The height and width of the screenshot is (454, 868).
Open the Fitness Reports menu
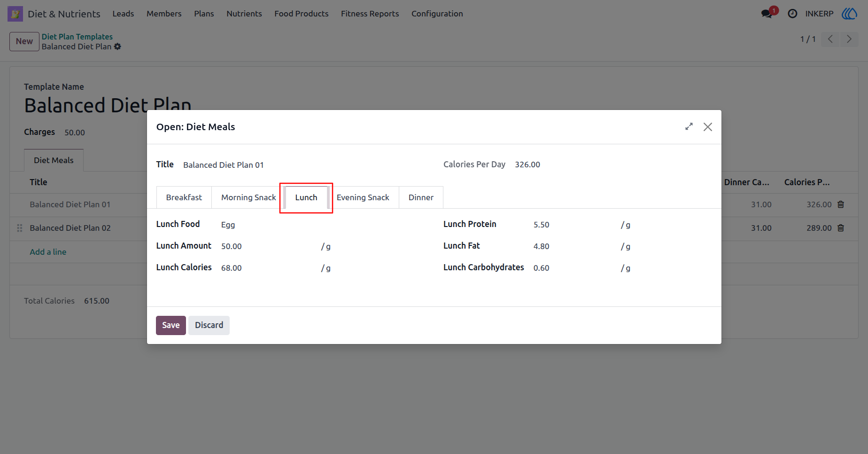[370, 14]
